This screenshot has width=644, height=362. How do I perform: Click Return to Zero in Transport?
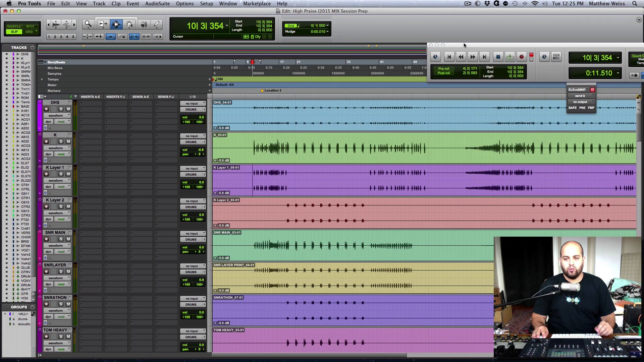point(449,57)
